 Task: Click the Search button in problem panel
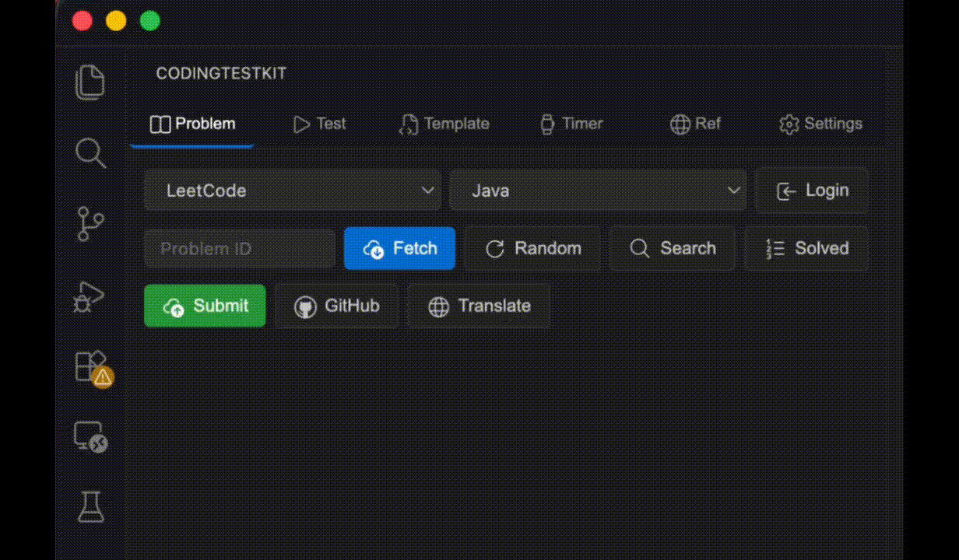pos(673,249)
